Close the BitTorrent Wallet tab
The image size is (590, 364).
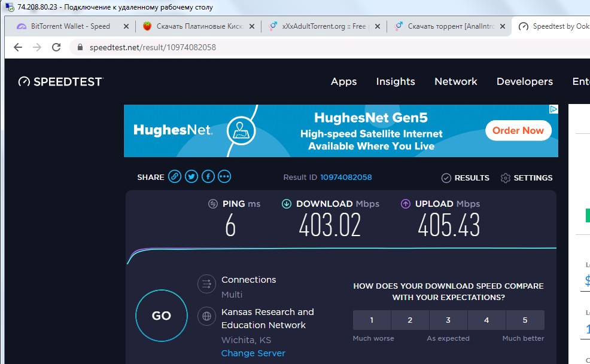(126, 26)
